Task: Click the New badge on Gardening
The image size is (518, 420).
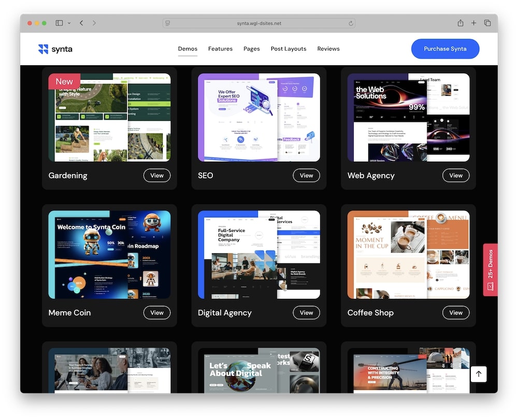Action: (64, 81)
